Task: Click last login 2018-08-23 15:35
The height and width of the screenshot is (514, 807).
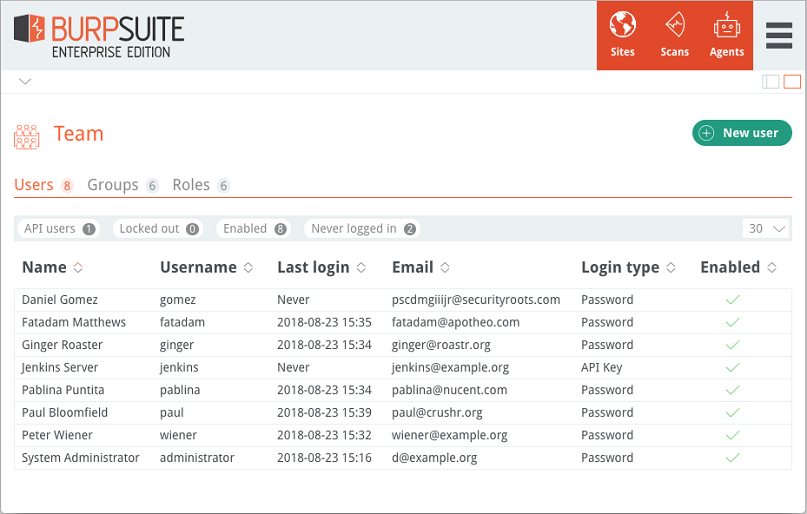Action: coord(324,322)
